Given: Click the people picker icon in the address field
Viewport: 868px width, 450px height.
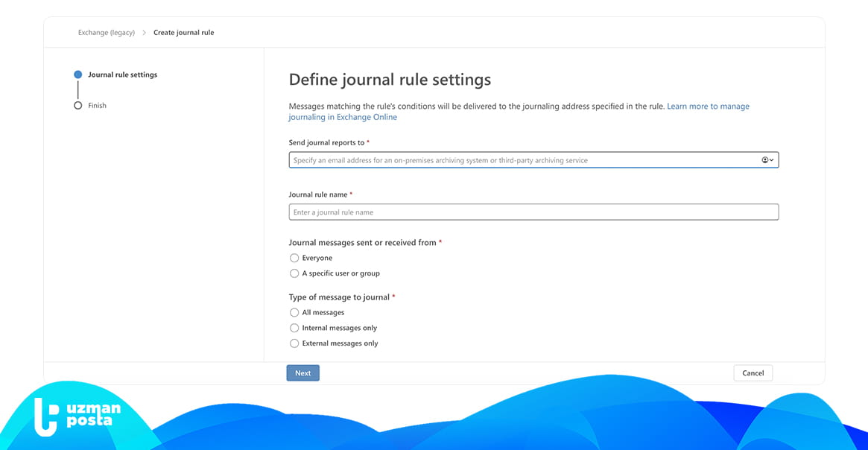Looking at the screenshot, I should (764, 160).
